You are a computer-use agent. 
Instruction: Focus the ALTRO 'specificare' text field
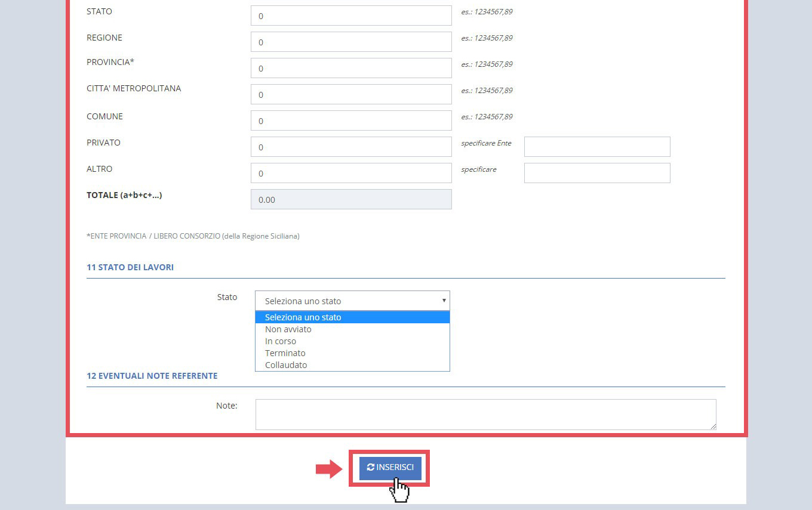(x=597, y=173)
